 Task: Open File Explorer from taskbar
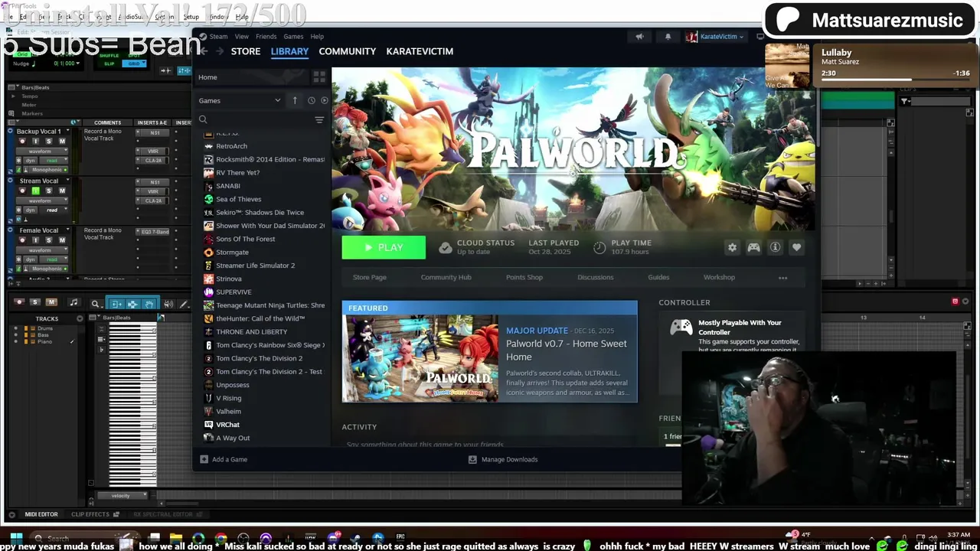point(176,538)
